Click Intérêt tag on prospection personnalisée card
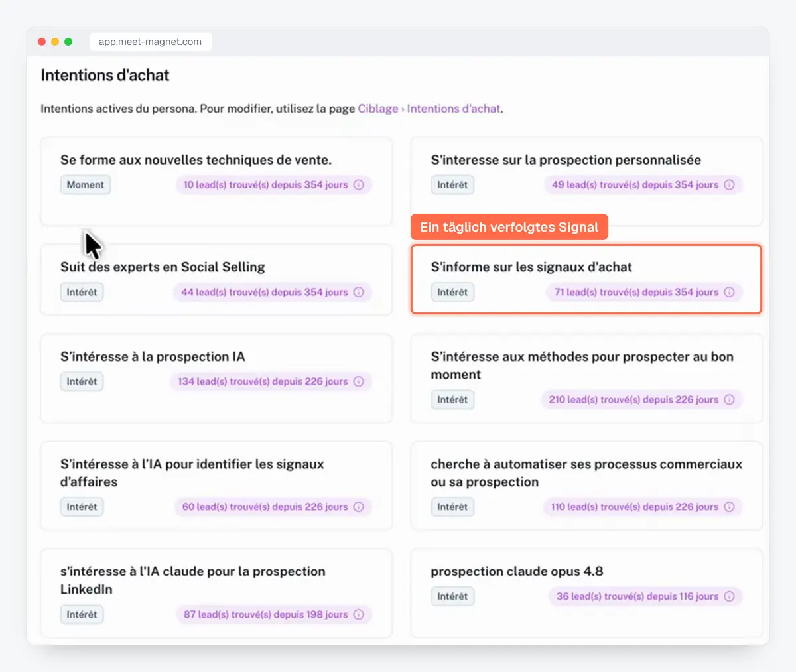The image size is (796, 672). tap(452, 185)
